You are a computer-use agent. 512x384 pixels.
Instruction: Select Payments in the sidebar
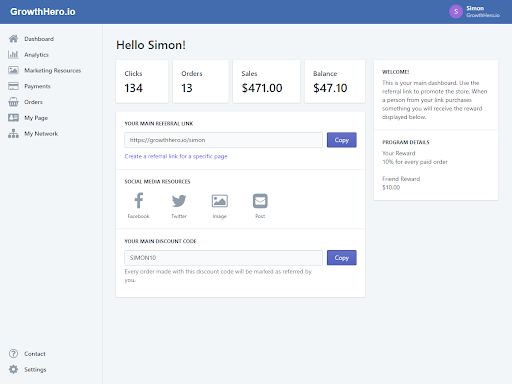pos(37,86)
